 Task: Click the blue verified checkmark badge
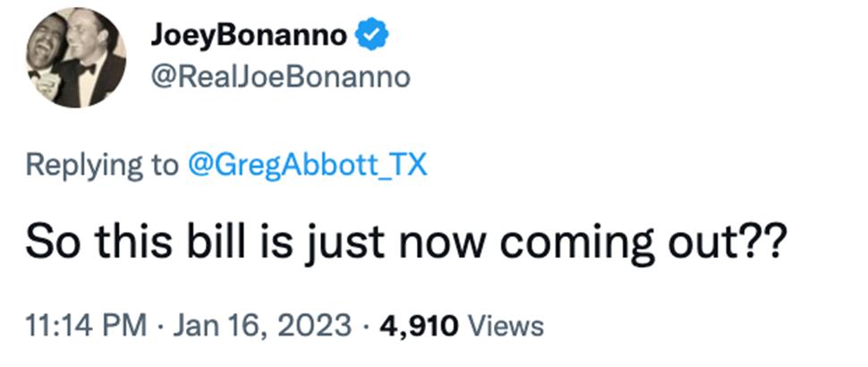[370, 36]
